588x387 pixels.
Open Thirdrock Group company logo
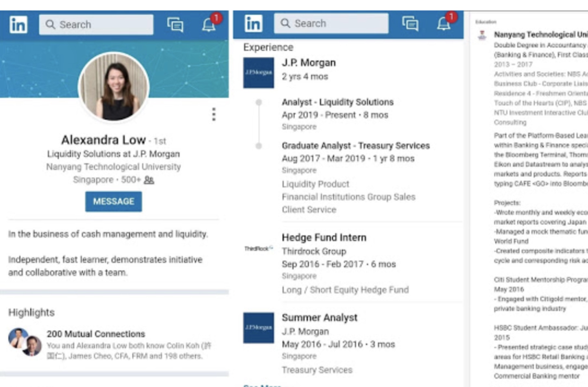pos(258,249)
